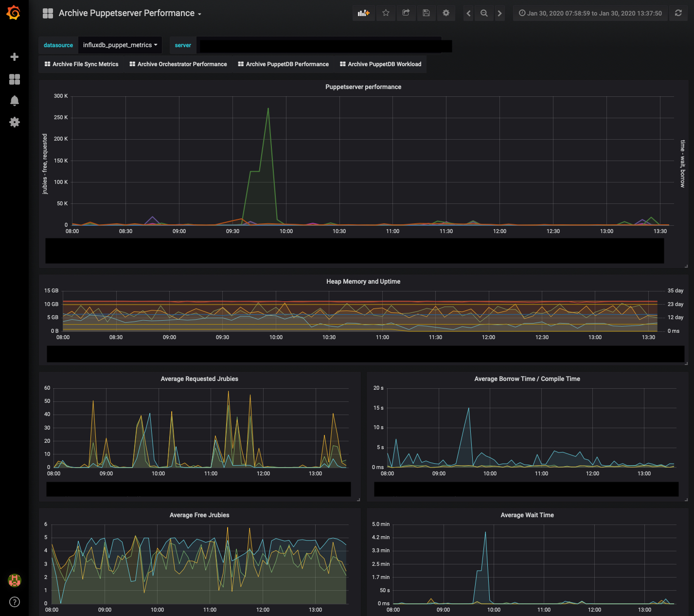
Task: Click the Add panel toolbar icon
Action: click(364, 13)
